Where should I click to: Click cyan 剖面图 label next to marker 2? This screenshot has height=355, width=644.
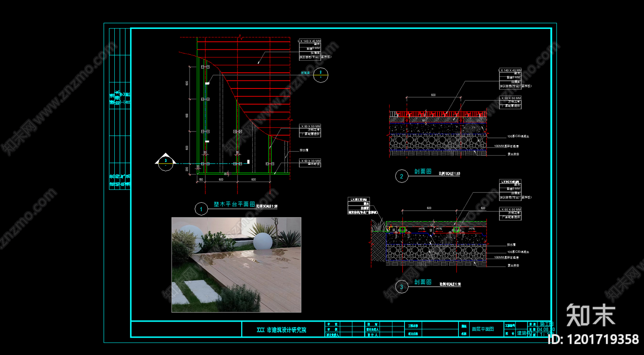[305, 73]
